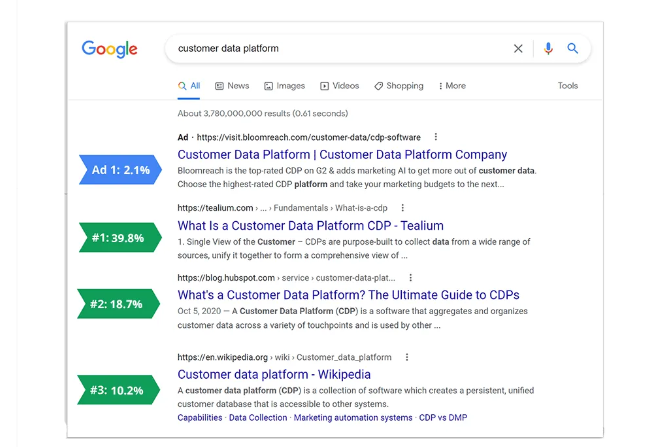Open the three-dot menu beside the Bloomreach ad URL
Screen dimensions: 671x447
point(436,137)
